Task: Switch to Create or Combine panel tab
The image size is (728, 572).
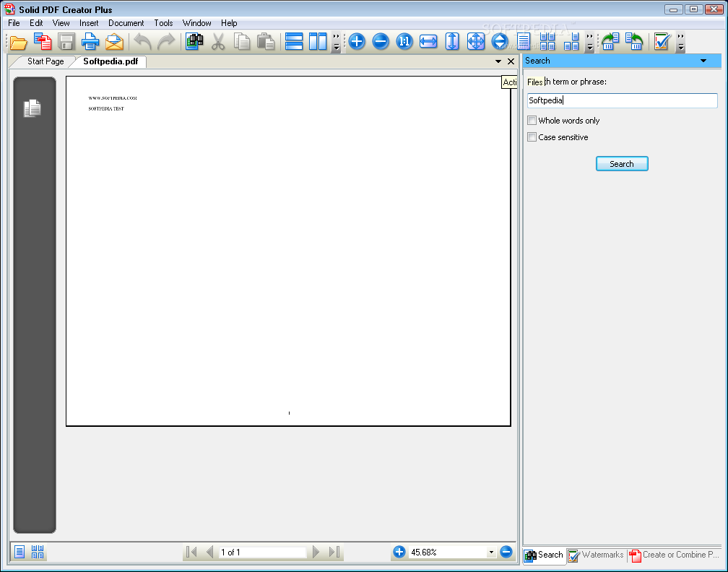Action: (674, 555)
